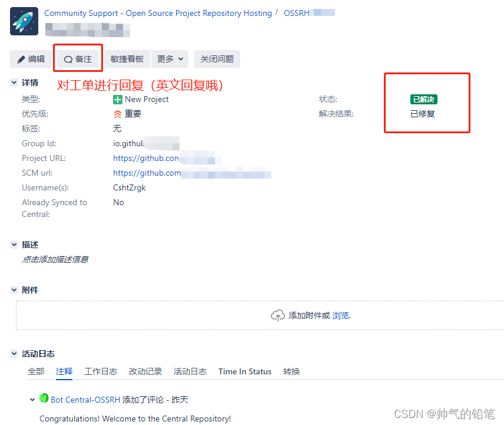504x425 pixels.
Task: Click the 浏览 browse attachment link
Action: [341, 315]
